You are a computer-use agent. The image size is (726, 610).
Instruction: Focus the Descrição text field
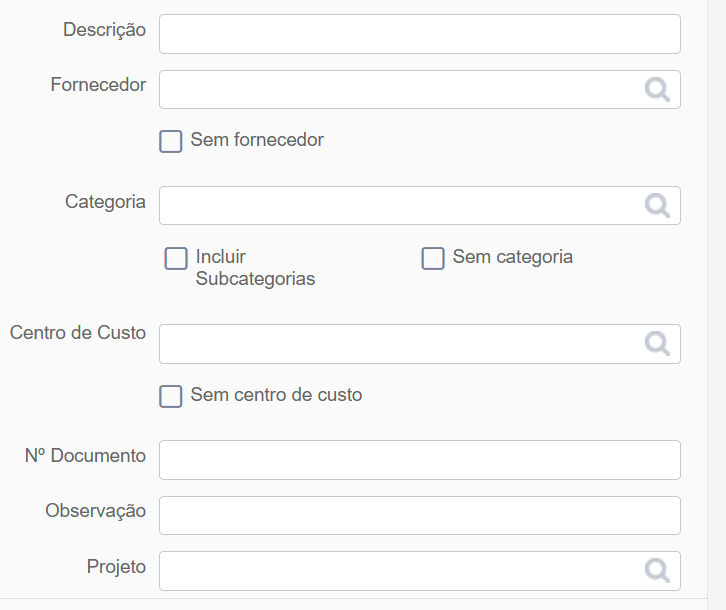point(419,34)
